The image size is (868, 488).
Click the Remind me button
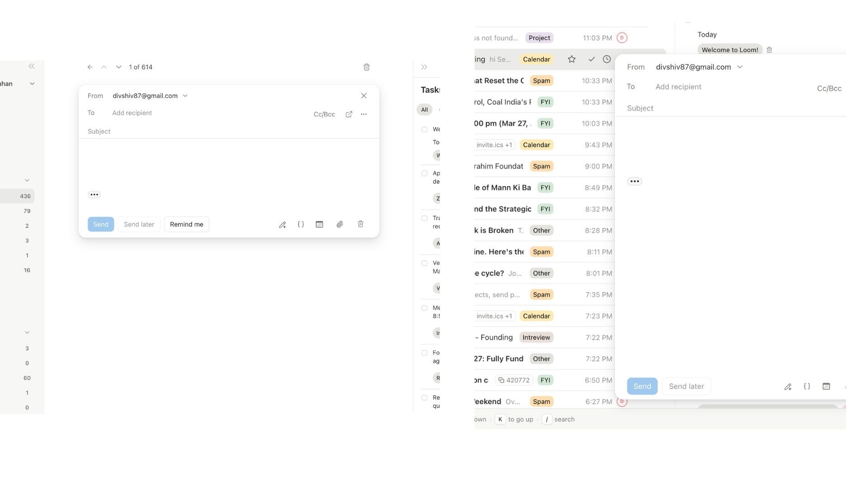pos(187,225)
